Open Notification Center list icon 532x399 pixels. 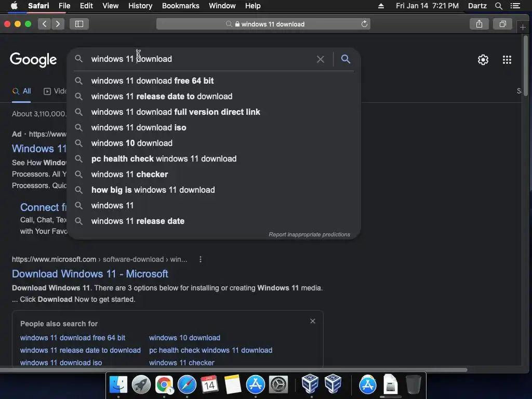point(515,6)
